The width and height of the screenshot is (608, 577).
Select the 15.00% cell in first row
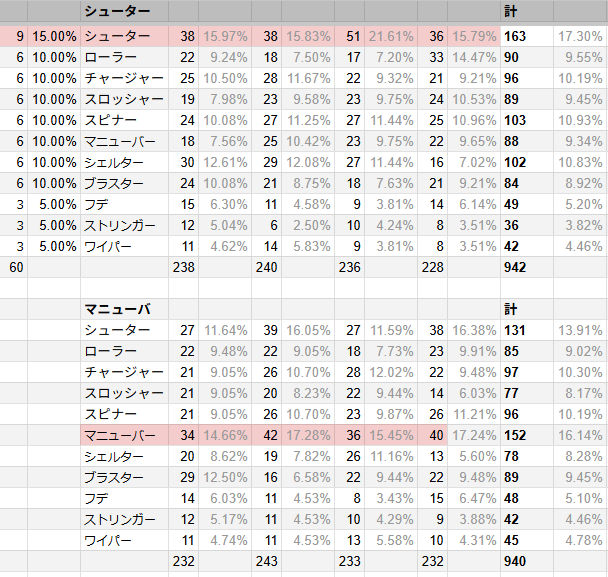coord(54,36)
